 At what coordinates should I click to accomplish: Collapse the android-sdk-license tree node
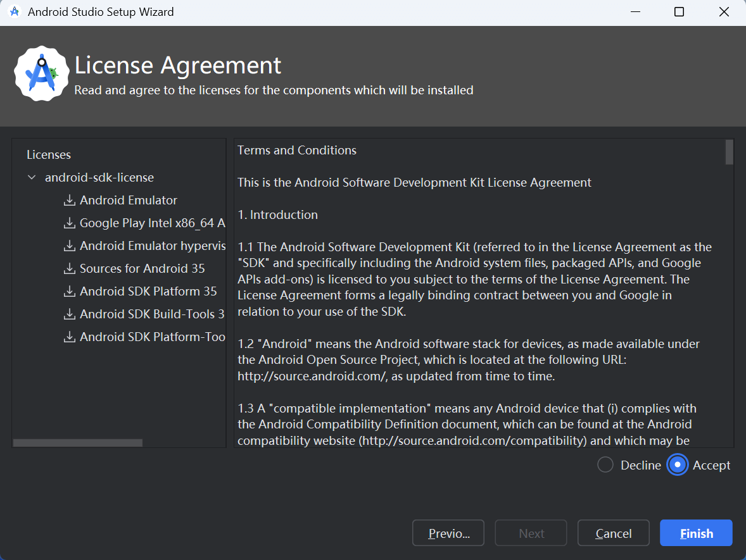32,177
